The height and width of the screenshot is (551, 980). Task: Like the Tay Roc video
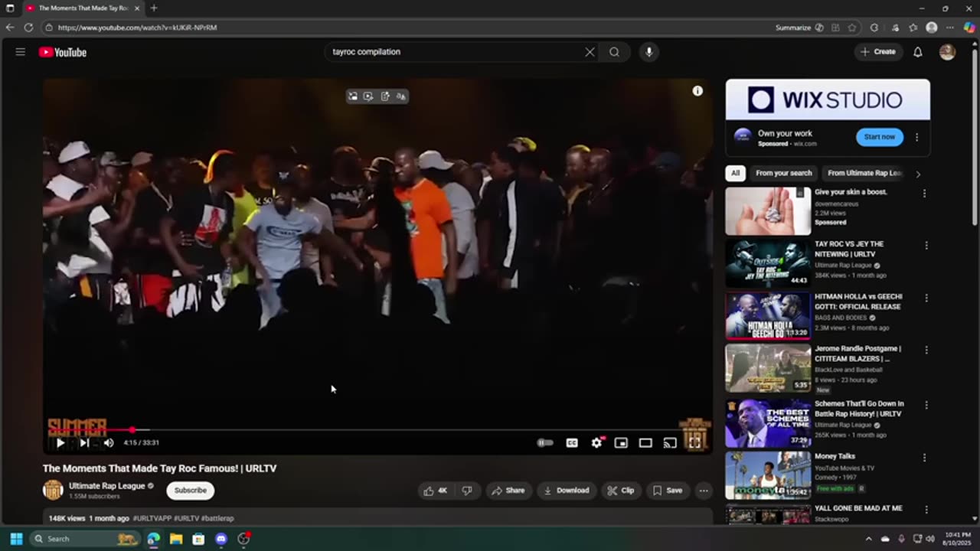436,491
